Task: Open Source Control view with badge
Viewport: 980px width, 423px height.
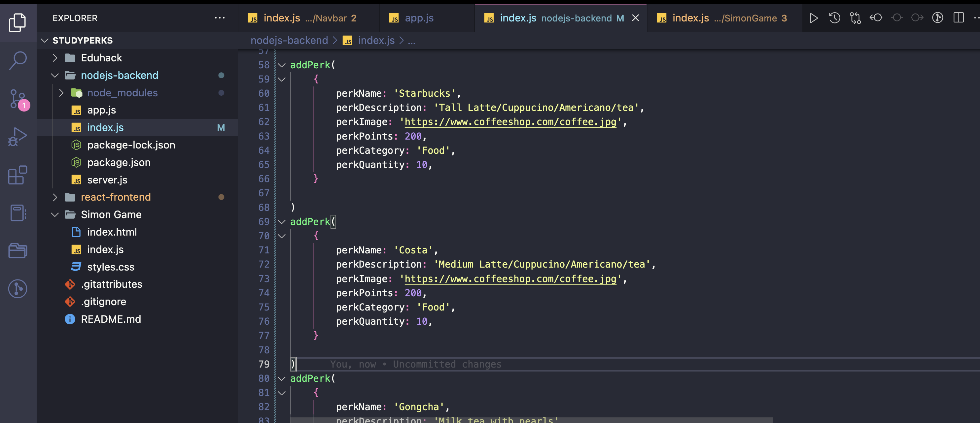Action: click(17, 99)
